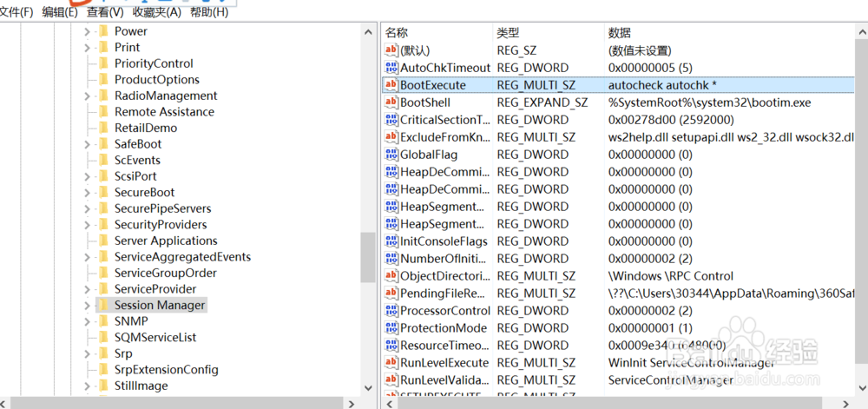Click the tree pane scroll down arrow
Viewport: 868px width, 409px height.
369,388
